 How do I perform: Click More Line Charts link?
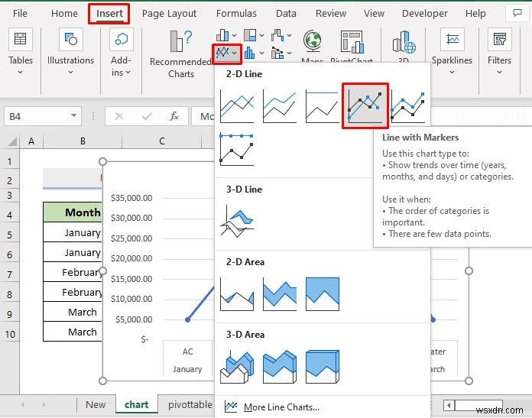(x=281, y=407)
